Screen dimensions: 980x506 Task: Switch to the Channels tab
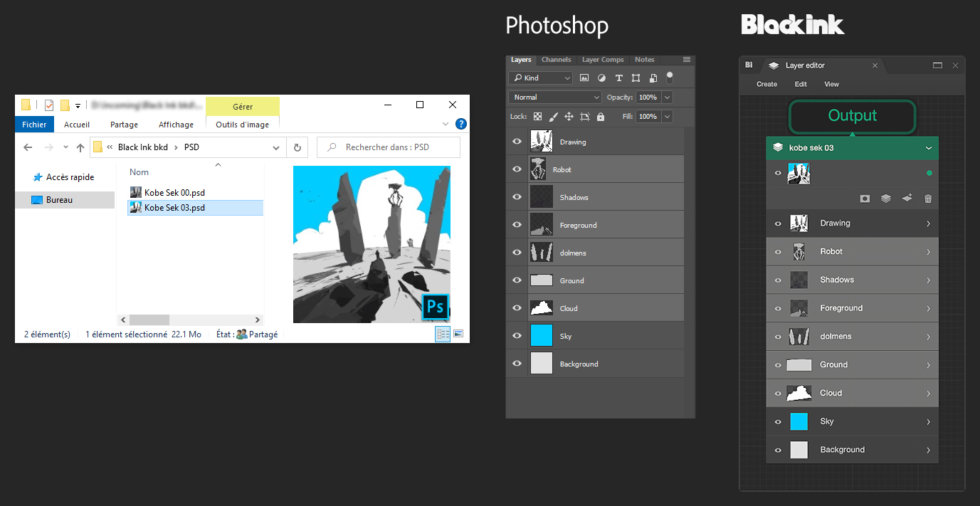pyautogui.click(x=556, y=60)
